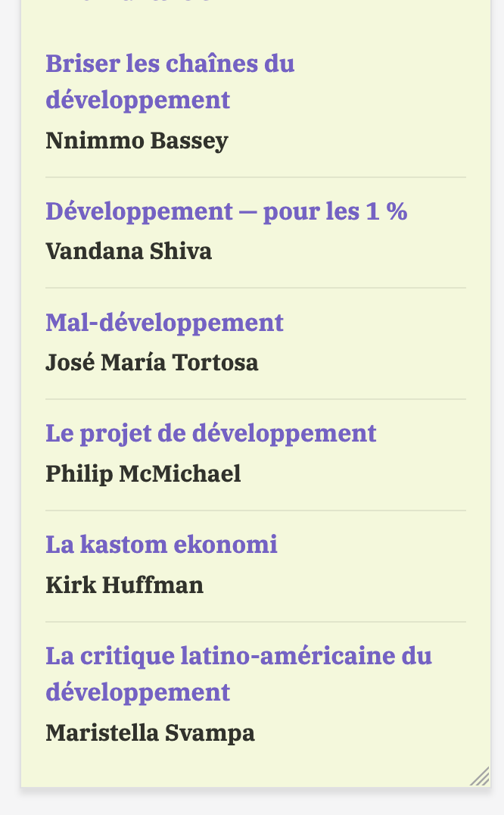Click author name Nnimmo Bassey

pos(136,141)
